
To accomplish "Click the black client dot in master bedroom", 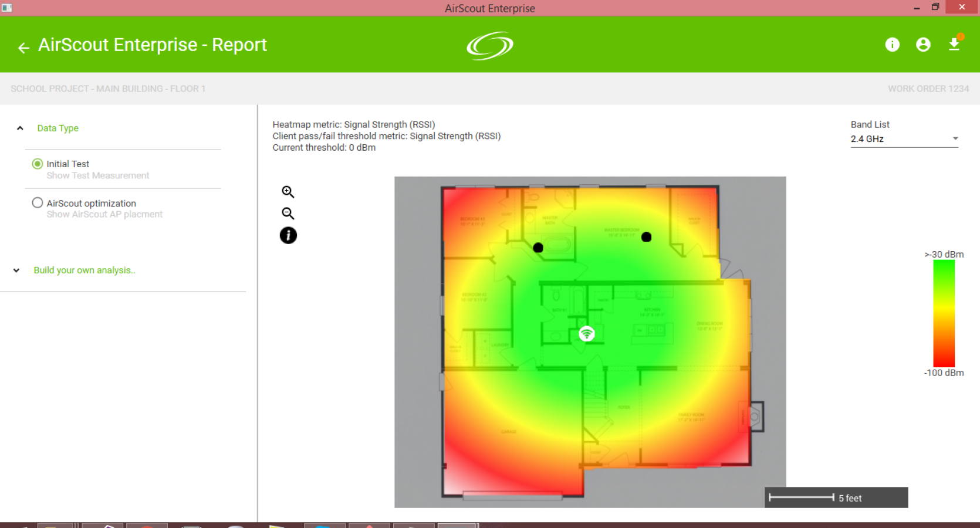I will point(646,237).
